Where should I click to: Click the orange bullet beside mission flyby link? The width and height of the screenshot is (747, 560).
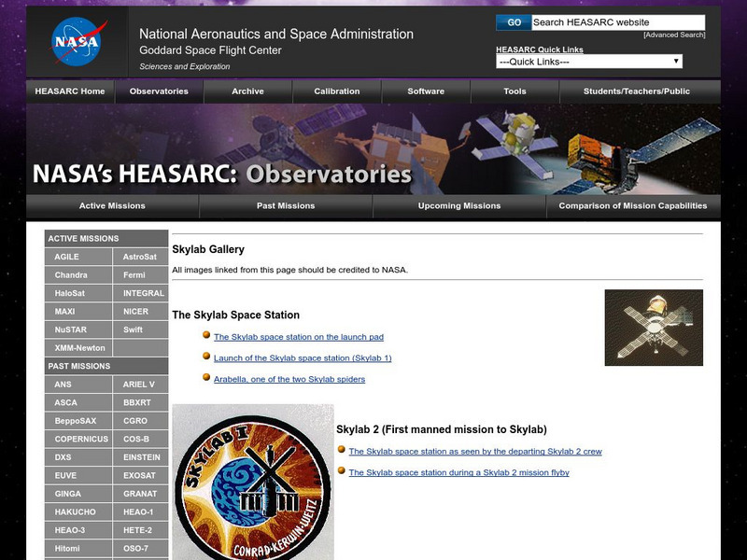tap(341, 470)
